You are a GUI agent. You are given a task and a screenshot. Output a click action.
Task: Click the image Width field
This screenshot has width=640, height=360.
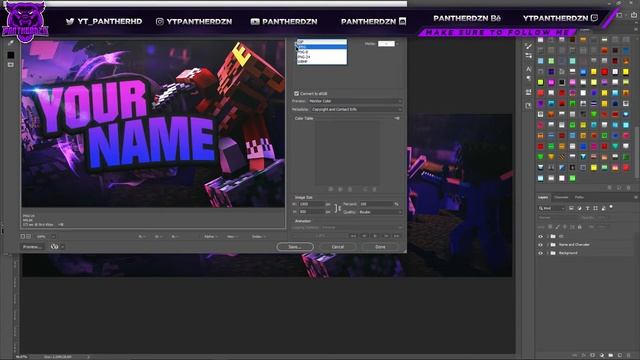tap(312, 204)
